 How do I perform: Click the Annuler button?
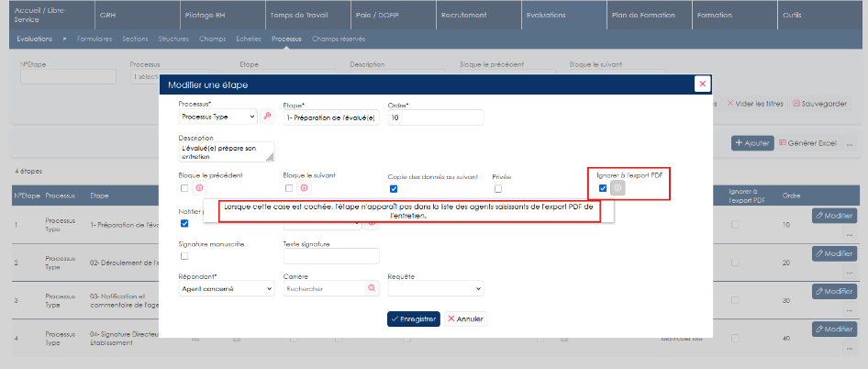[x=465, y=319]
